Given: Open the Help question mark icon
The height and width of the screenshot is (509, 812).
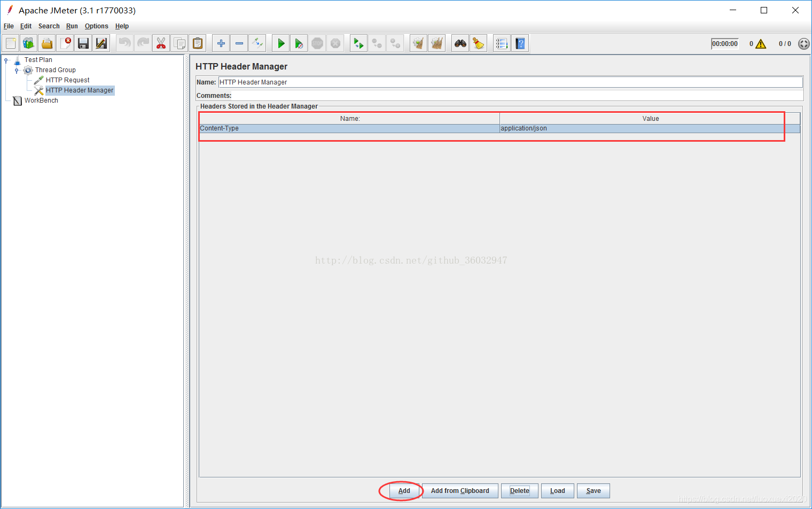Looking at the screenshot, I should [x=520, y=43].
